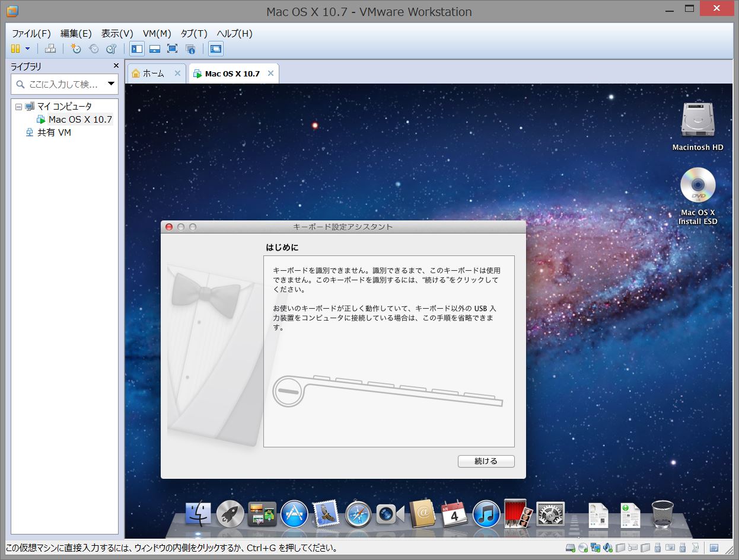Open FaceTime camera icon in the dock

pyautogui.click(x=390, y=514)
